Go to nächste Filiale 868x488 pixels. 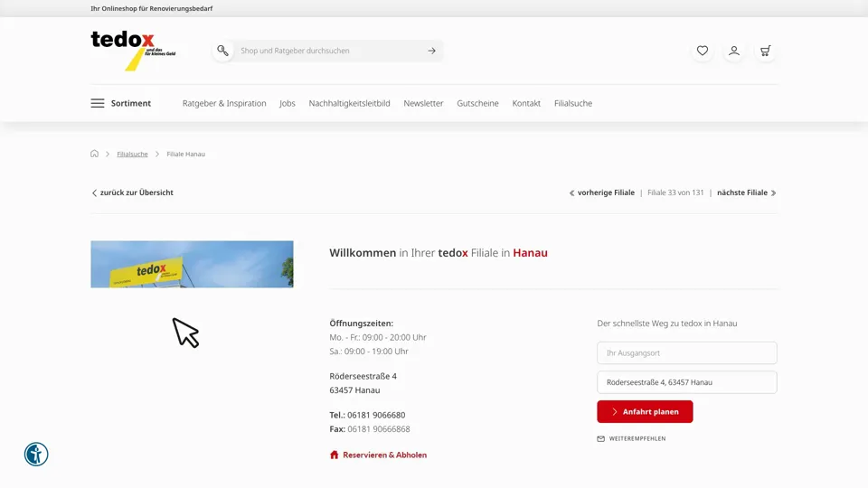point(742,192)
